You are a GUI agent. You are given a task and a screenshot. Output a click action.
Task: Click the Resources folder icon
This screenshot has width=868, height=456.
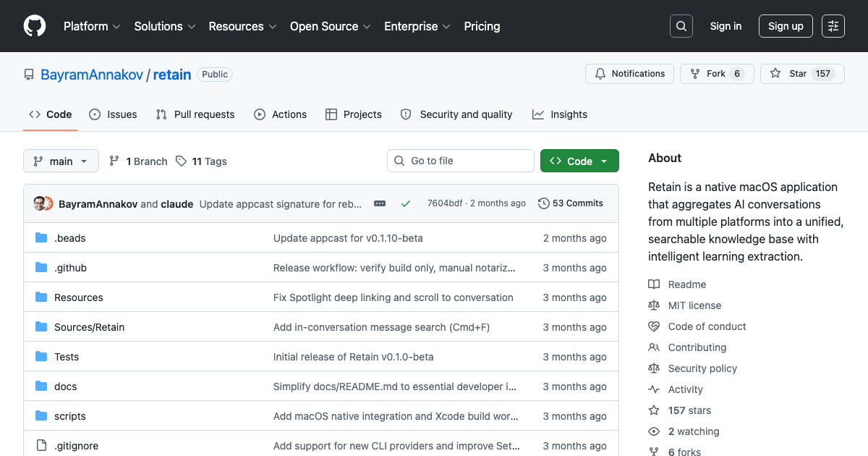click(x=41, y=297)
